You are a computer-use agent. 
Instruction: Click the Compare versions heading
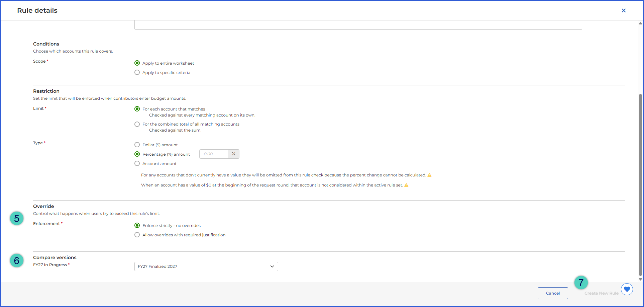(55, 257)
